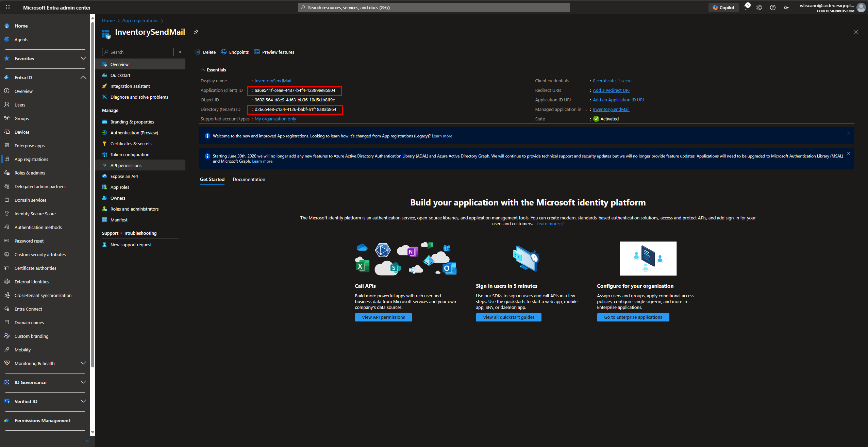The image size is (868, 447).
Task: Collapse the resource menu with double chevron
Action: pyautogui.click(x=180, y=52)
